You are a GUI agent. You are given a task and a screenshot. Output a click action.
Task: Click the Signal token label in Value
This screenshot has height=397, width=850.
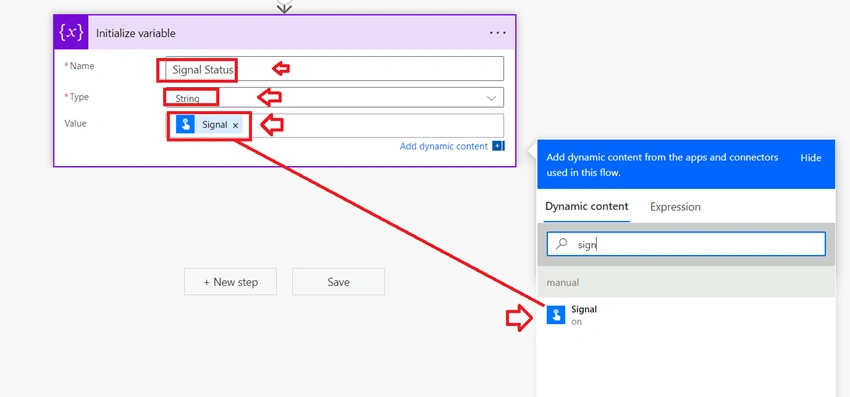215,125
